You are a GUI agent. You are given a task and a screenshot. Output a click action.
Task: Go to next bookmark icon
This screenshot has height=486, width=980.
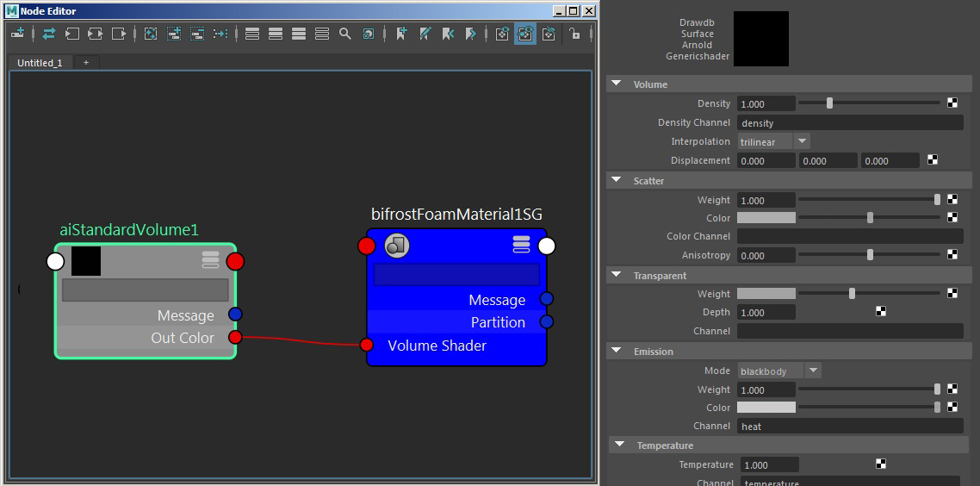471,34
